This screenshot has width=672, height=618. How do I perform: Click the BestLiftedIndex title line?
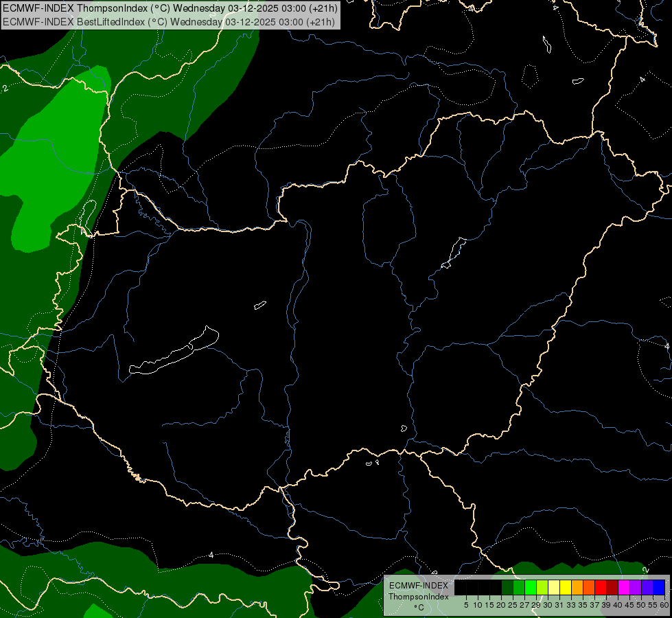[x=168, y=22]
